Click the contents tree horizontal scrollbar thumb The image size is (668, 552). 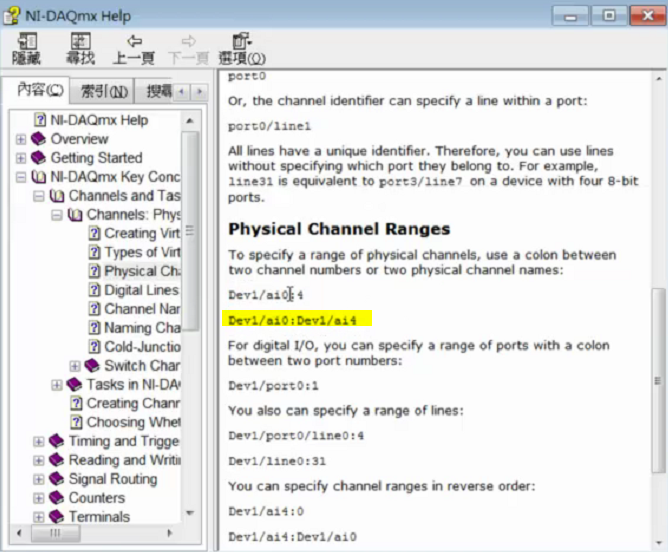click(55, 532)
